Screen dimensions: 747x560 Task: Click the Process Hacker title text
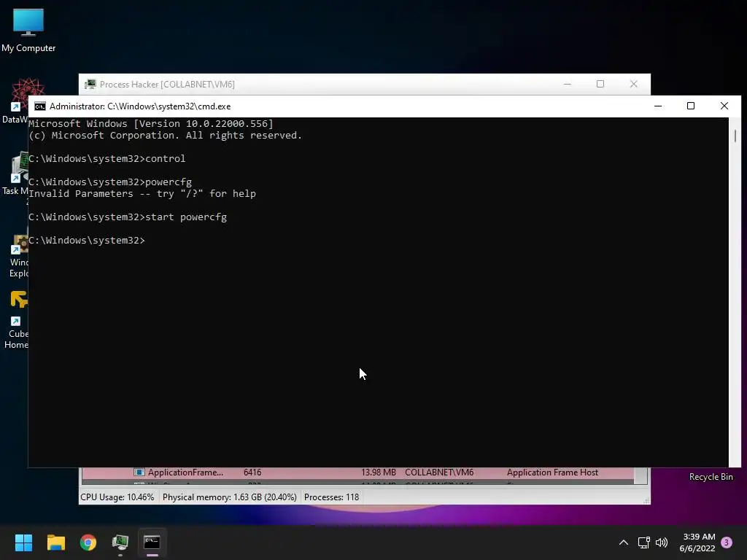[x=167, y=85]
